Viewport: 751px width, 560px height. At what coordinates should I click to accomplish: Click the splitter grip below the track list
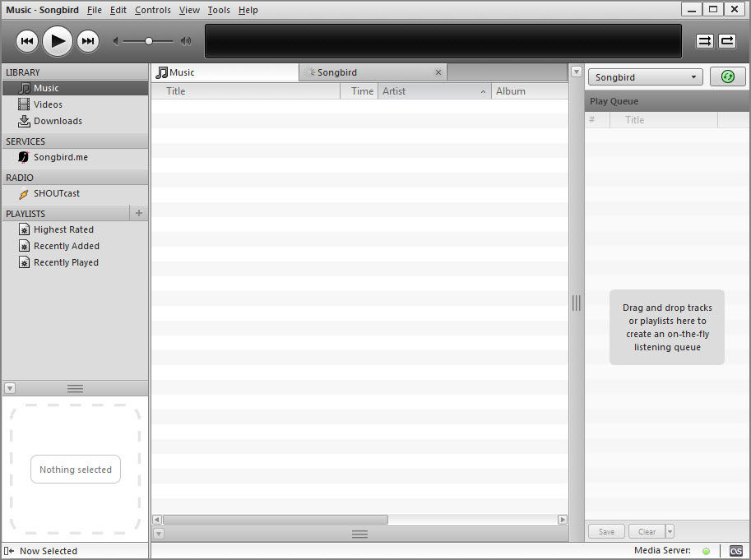359,534
